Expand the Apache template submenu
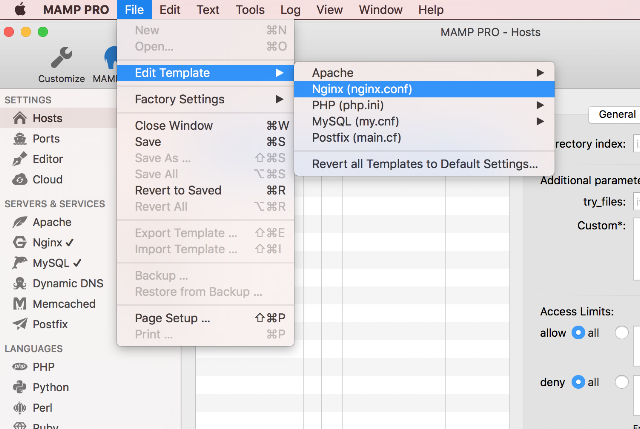Viewport: 640px width, 429px height. pos(424,73)
